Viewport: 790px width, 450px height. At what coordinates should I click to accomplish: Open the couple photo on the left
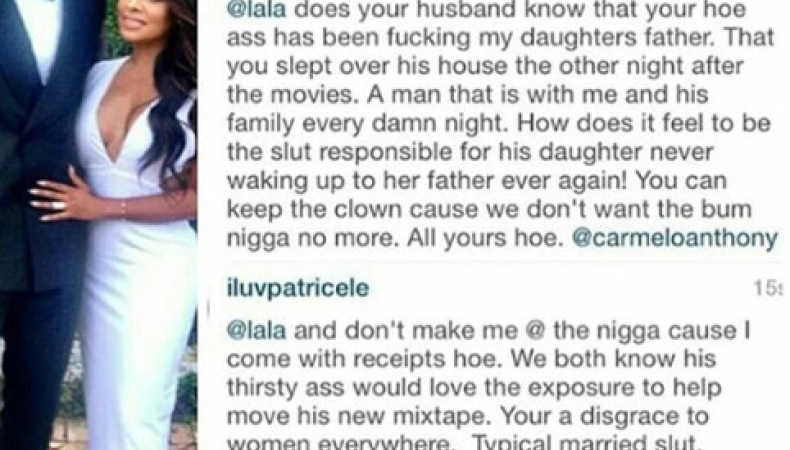click(x=98, y=225)
